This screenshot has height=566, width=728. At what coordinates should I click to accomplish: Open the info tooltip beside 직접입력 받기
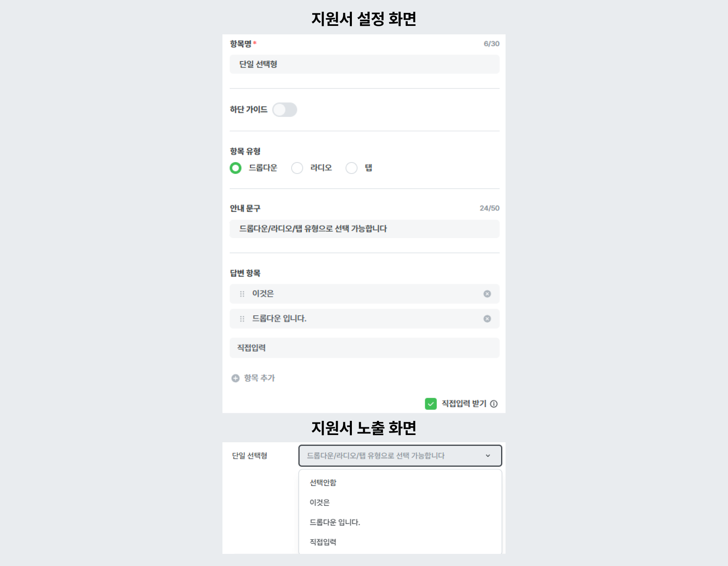tap(494, 404)
